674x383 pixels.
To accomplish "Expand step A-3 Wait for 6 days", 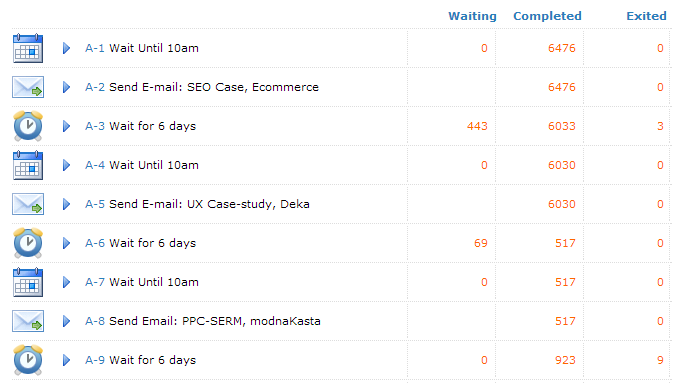I will pos(66,126).
